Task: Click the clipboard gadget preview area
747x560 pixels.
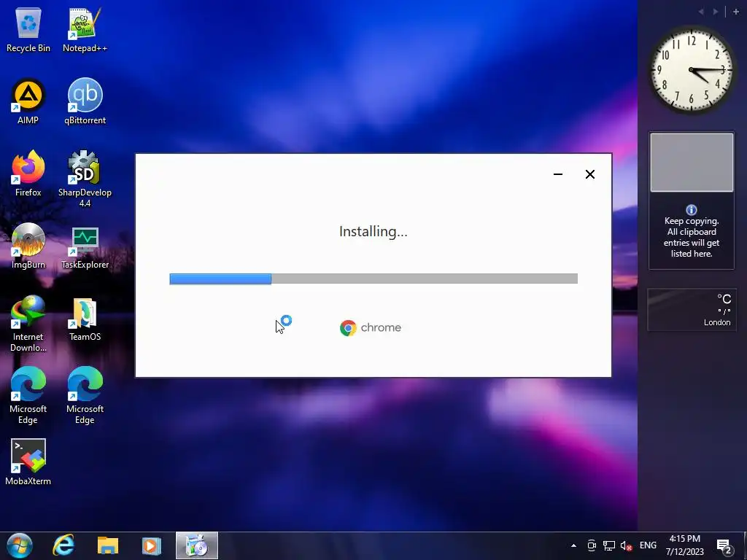Action: click(692, 163)
